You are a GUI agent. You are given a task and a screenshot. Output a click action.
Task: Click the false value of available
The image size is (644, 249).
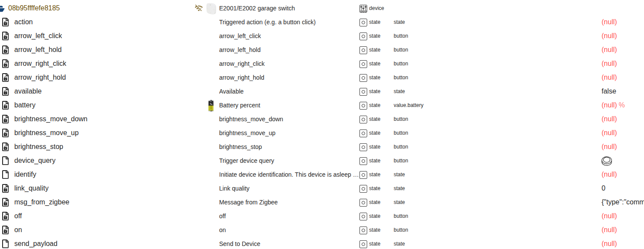pyautogui.click(x=608, y=91)
